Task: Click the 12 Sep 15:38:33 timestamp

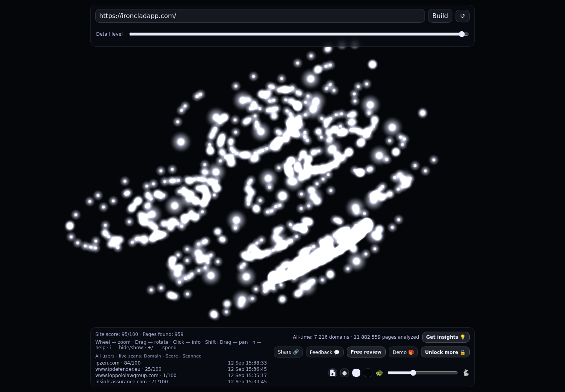Action: click(247, 363)
